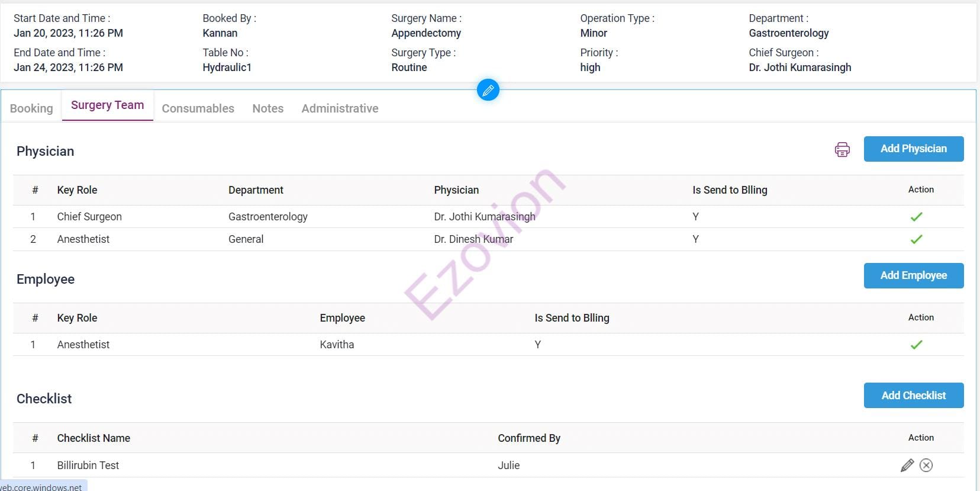Click the printer icon in Physician section
The image size is (980, 491).
tap(842, 149)
